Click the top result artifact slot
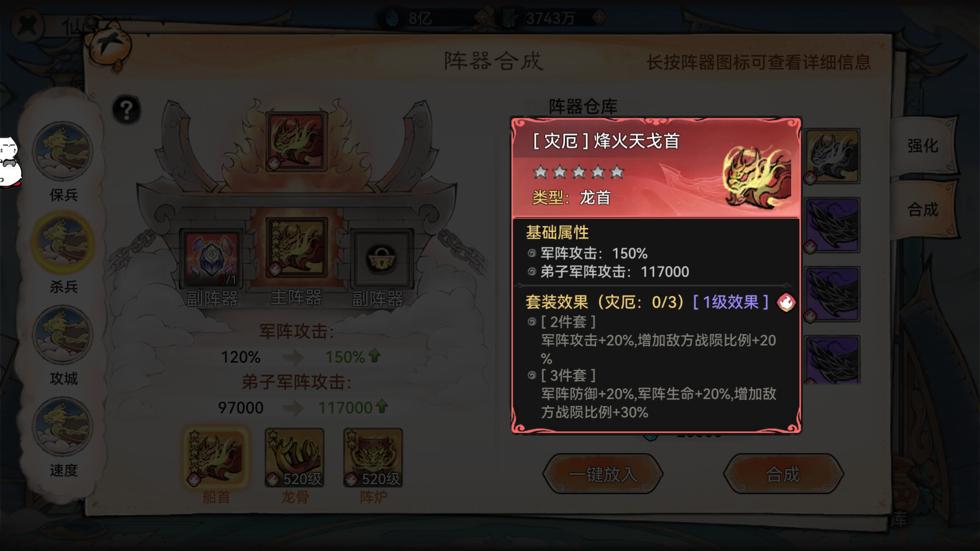Image resolution: width=980 pixels, height=551 pixels. pos(297,141)
